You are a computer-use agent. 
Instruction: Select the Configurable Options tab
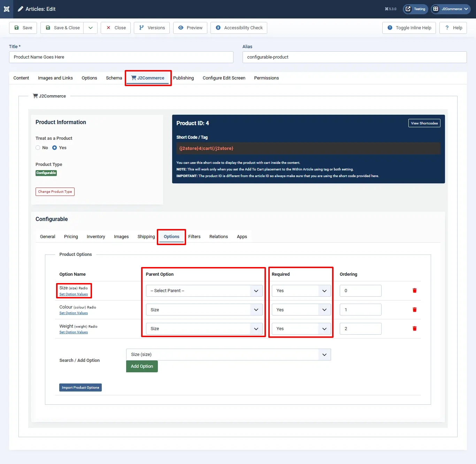click(x=171, y=237)
